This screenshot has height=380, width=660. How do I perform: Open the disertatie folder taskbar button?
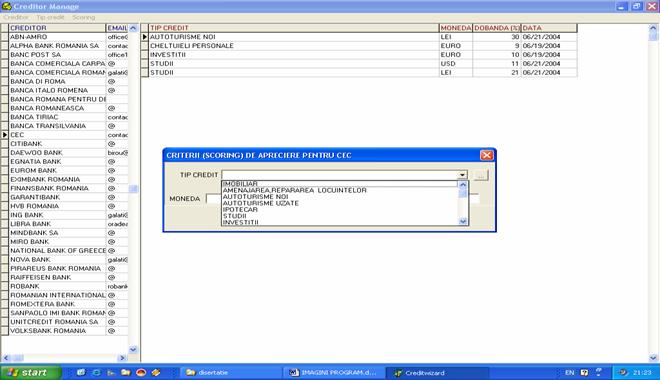click(x=230, y=372)
